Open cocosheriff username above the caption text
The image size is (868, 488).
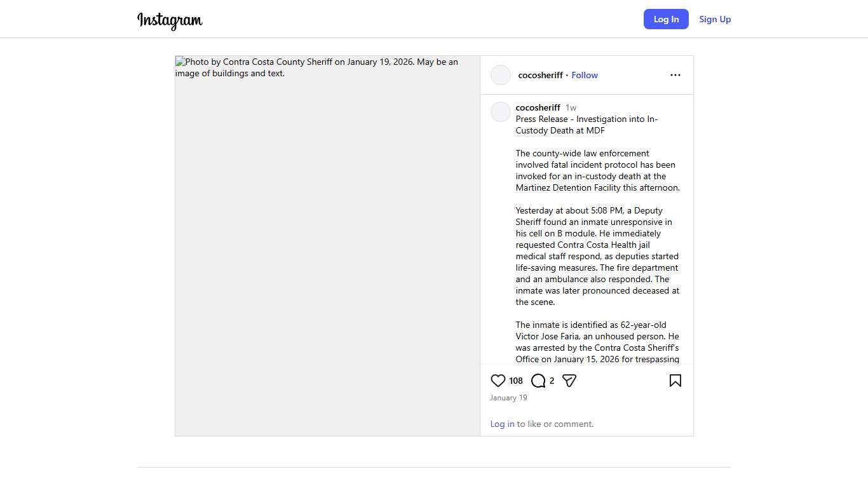(x=538, y=107)
